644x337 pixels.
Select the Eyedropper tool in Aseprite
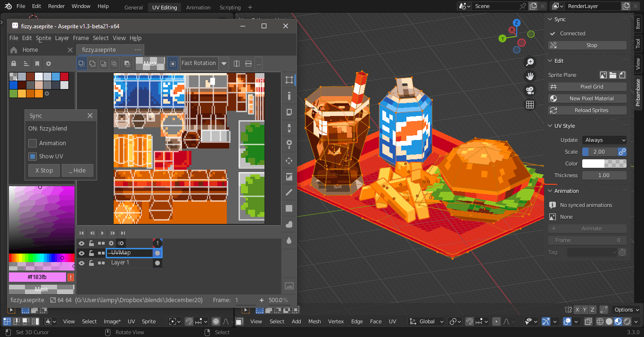289,128
